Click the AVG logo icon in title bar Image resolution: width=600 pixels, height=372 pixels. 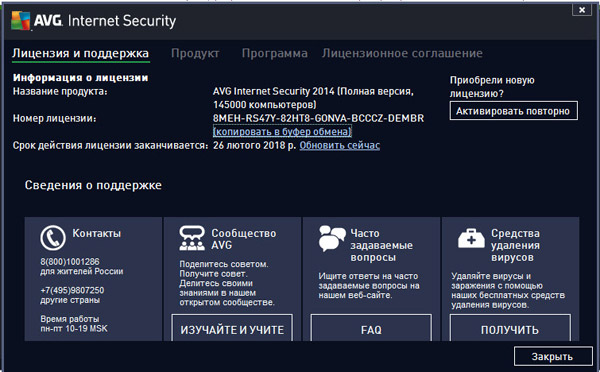click(x=21, y=20)
